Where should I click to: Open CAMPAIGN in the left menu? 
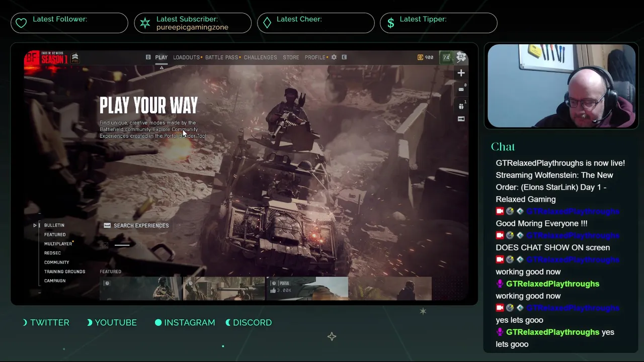55,281
